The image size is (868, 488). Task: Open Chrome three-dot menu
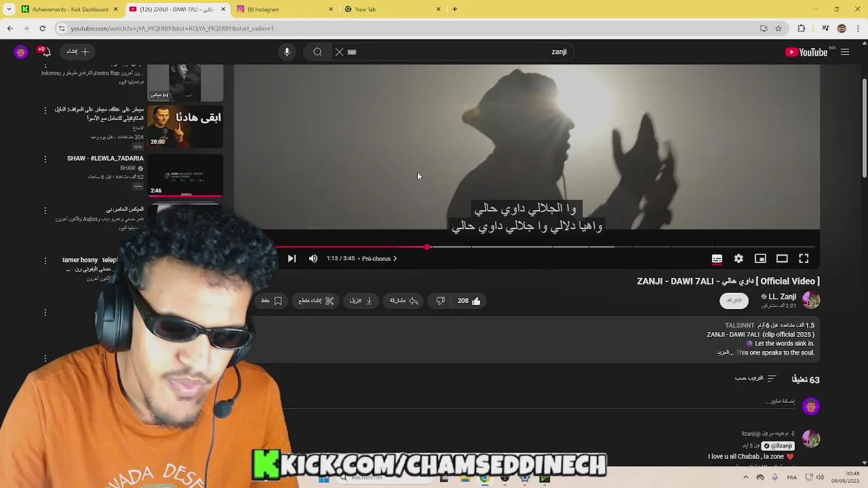[x=858, y=28]
